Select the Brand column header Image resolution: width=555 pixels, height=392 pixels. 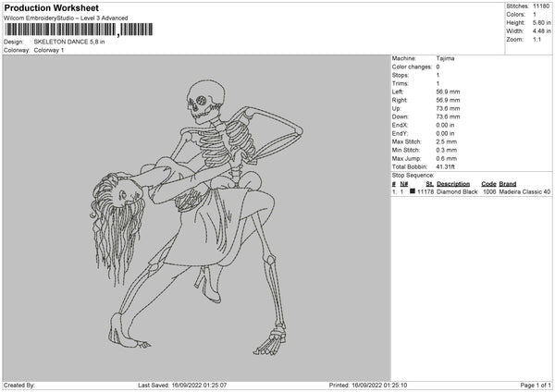click(507, 184)
